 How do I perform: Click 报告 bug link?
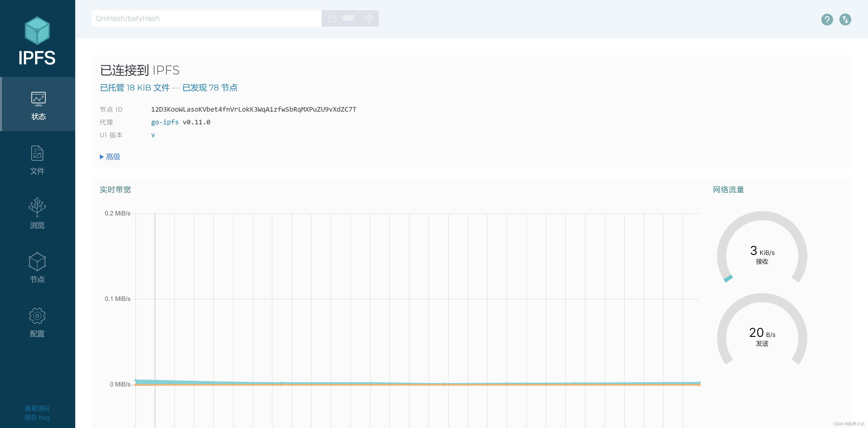(37, 418)
